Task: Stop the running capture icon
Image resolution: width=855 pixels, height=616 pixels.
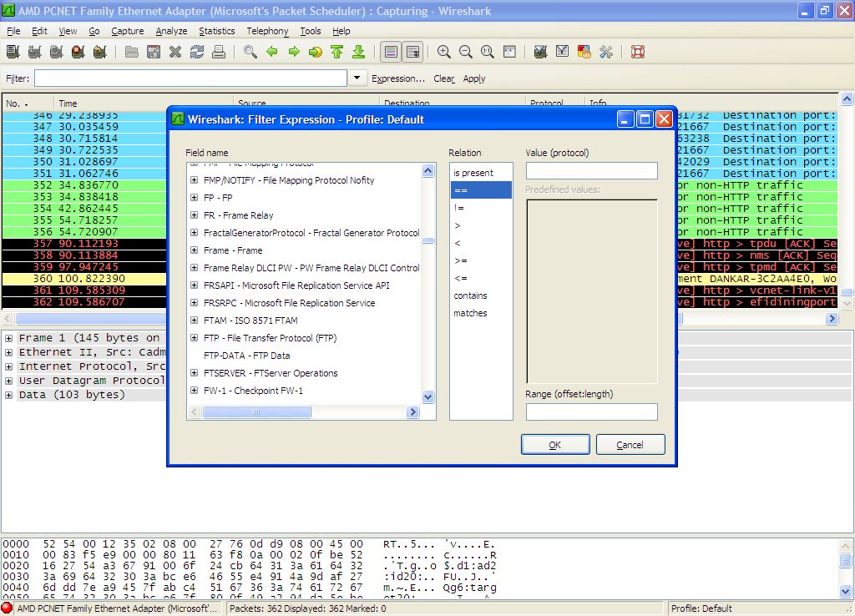Action: coord(78,52)
